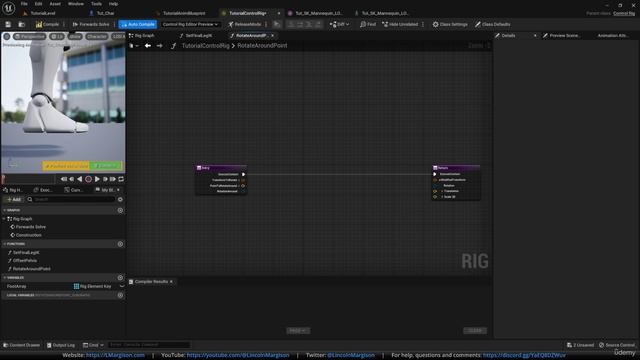Save the current Control Rig asset
The width and height of the screenshot is (640, 360).
click(8, 24)
